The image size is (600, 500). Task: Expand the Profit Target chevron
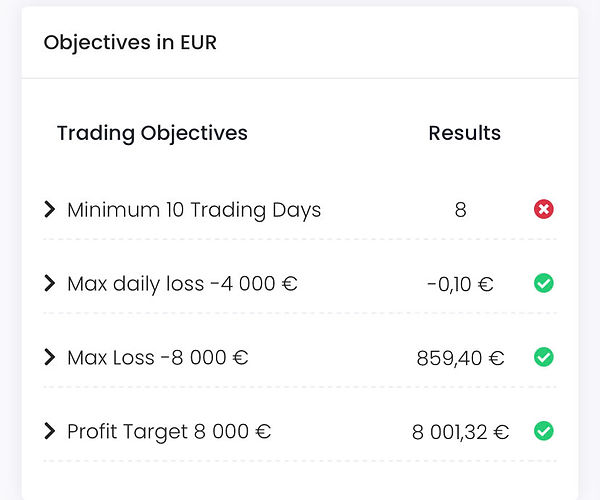pyautogui.click(x=50, y=431)
